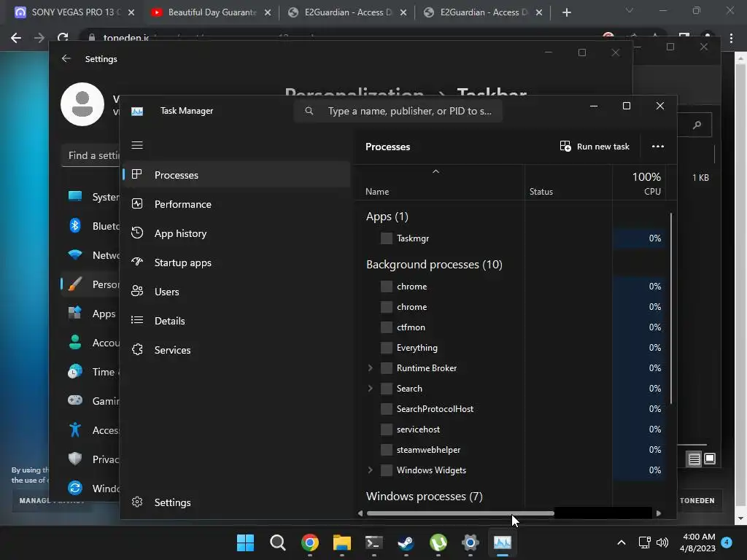Screen dimensions: 747x560
Task: Open a new Chrome tab
Action: click(566, 12)
